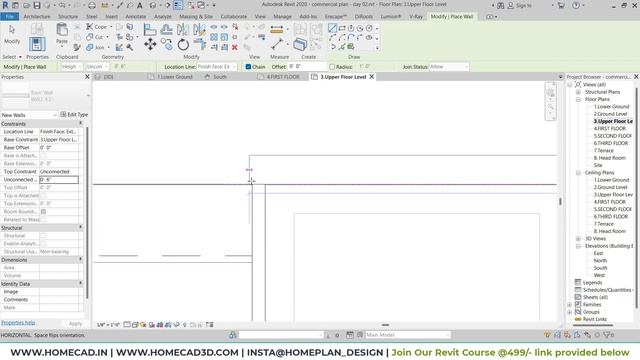Viewport: 640px width, 360px height.
Task: Click the Print icon in quick access toolbar
Action: (92, 5)
